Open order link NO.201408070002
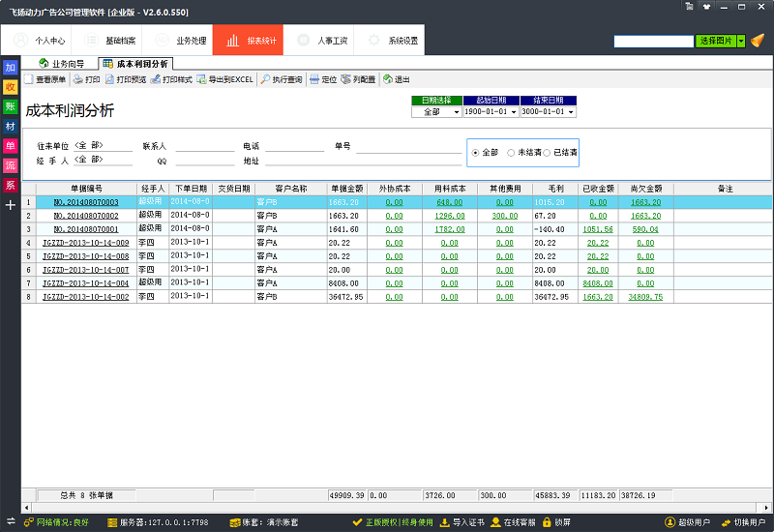This screenshot has width=774, height=532. (x=86, y=216)
